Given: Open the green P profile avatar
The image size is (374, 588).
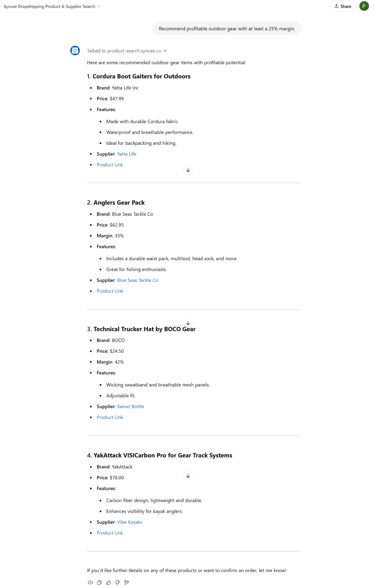Looking at the screenshot, I should (x=364, y=6).
